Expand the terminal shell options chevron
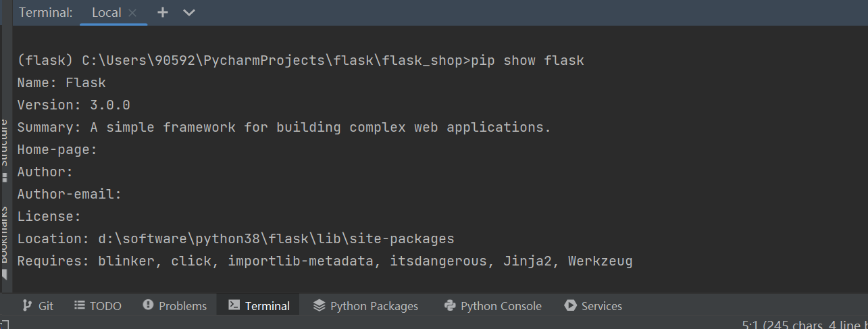868x329 pixels. (x=189, y=12)
